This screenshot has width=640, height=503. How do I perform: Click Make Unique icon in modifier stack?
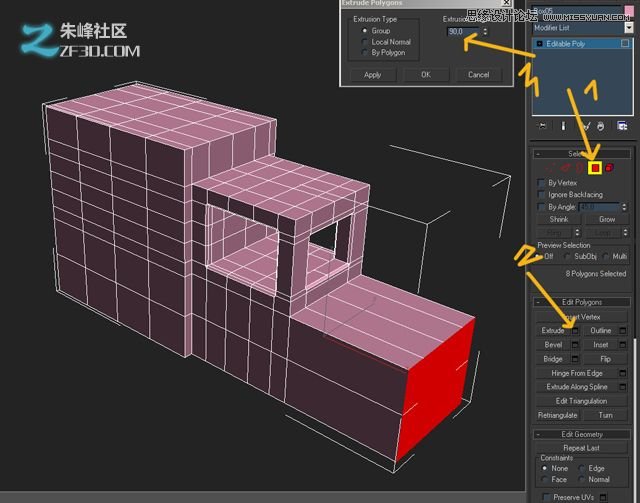point(586,126)
